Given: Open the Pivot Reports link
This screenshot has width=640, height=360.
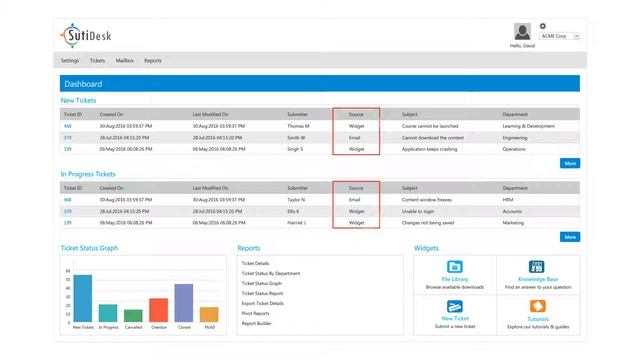Looking at the screenshot, I should (255, 313).
